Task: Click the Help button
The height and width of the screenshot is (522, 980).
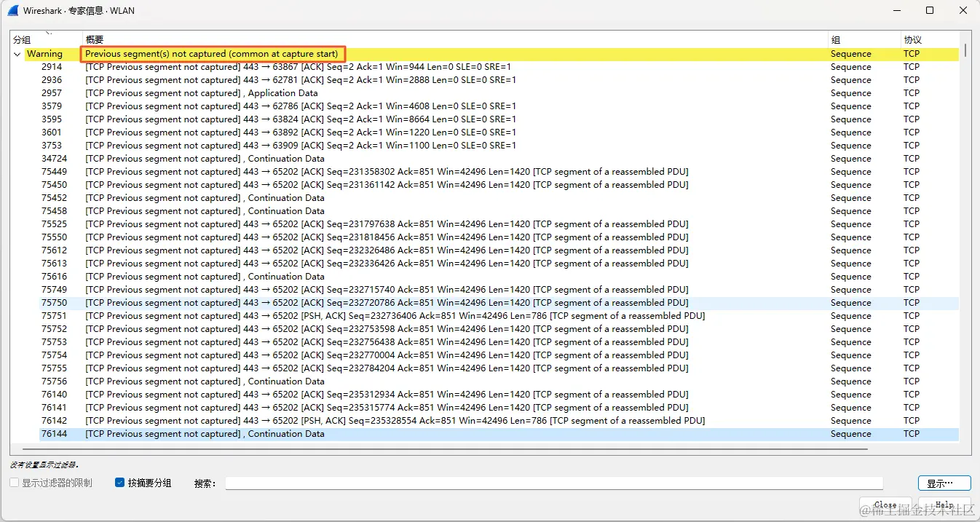Action: [944, 505]
